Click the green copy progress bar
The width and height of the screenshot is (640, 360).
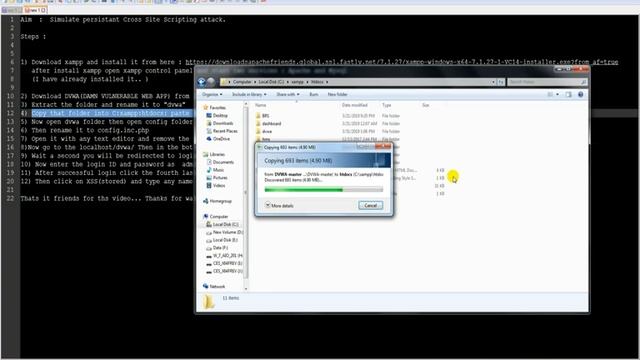324,189
